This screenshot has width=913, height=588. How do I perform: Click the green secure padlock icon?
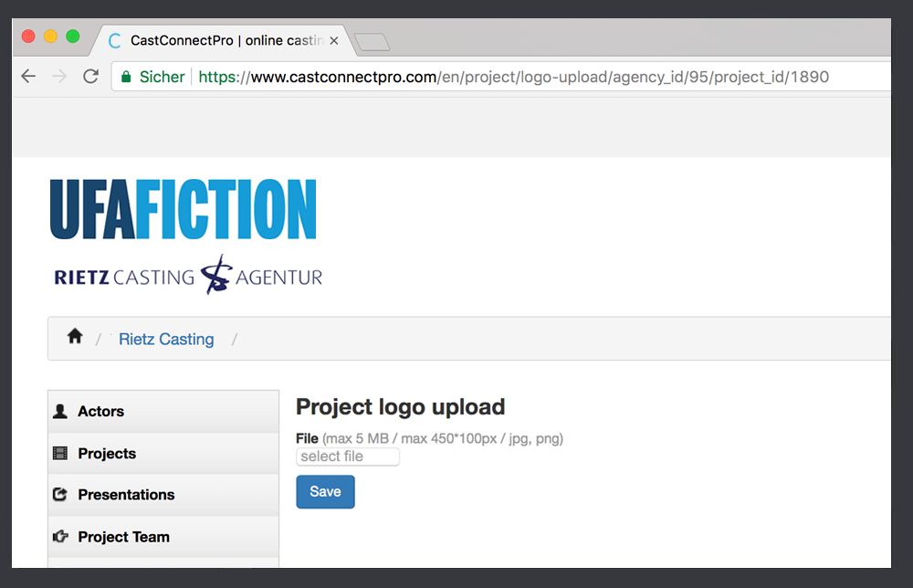pos(126,77)
